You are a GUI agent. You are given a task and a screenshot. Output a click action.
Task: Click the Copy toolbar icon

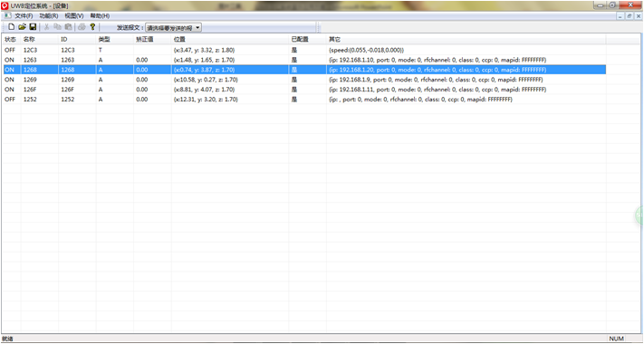click(57, 27)
